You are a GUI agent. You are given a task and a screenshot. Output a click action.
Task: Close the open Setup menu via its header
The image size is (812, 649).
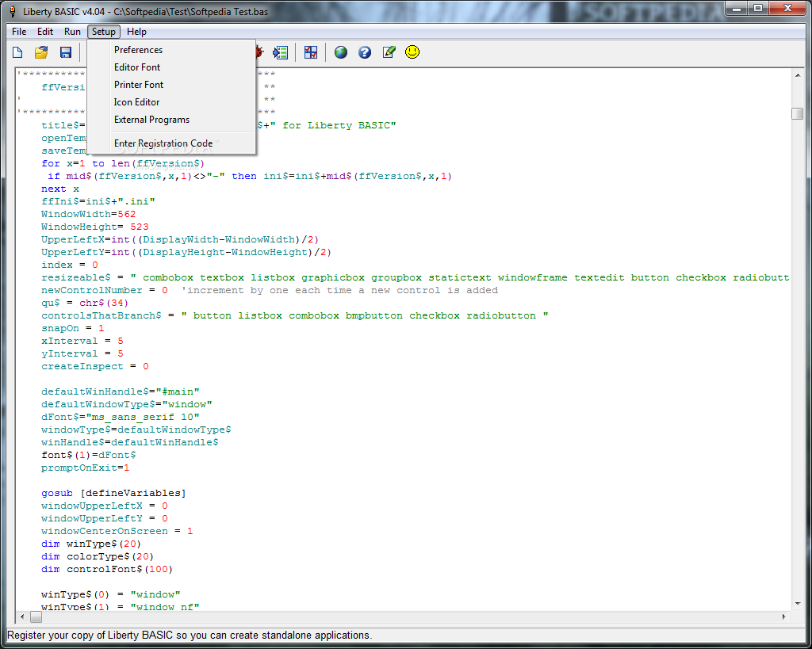tap(104, 32)
